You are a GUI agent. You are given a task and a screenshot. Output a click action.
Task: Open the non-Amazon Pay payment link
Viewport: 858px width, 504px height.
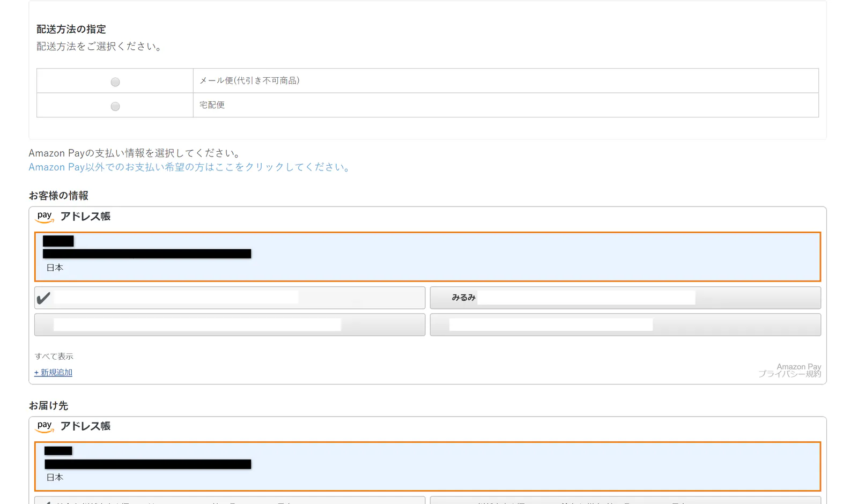pos(190,167)
